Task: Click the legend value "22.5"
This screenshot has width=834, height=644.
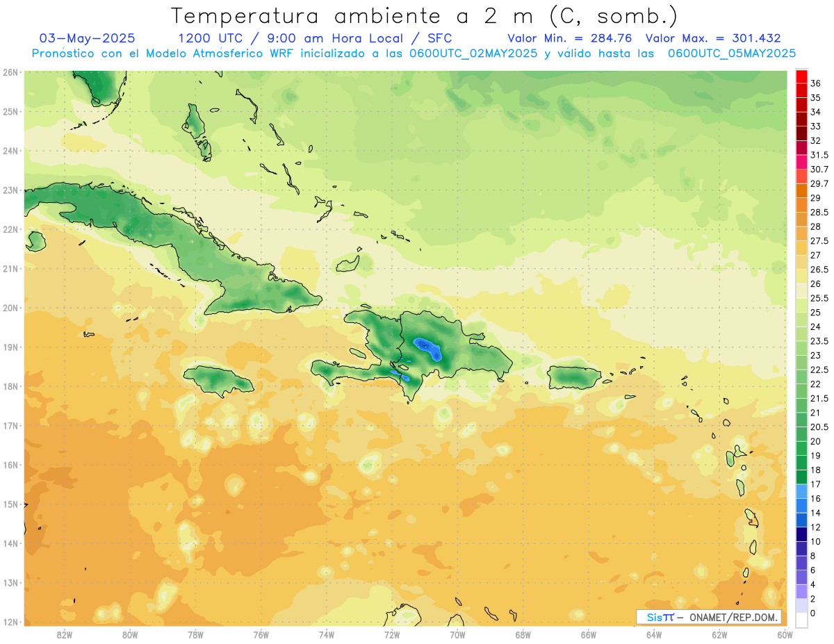Action: click(819, 370)
